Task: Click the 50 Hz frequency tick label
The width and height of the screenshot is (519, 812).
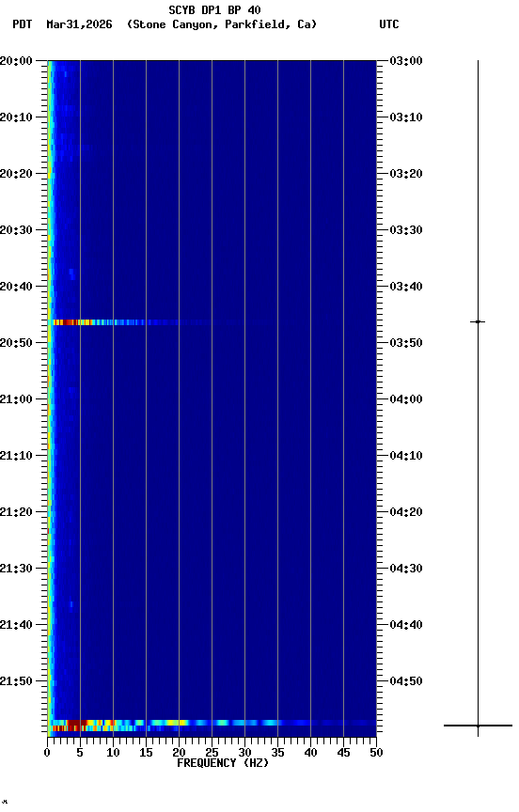Action: pos(376,753)
